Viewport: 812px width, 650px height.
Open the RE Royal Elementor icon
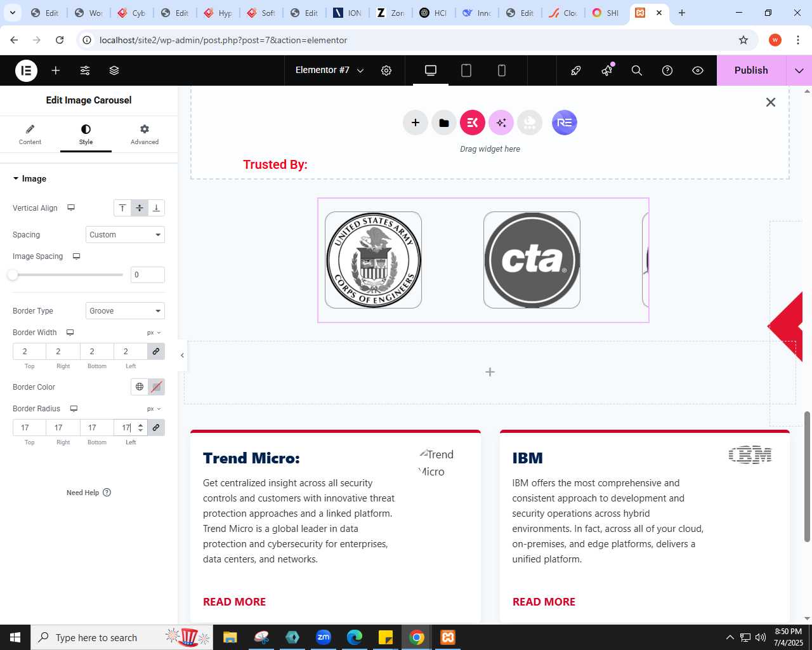565,123
